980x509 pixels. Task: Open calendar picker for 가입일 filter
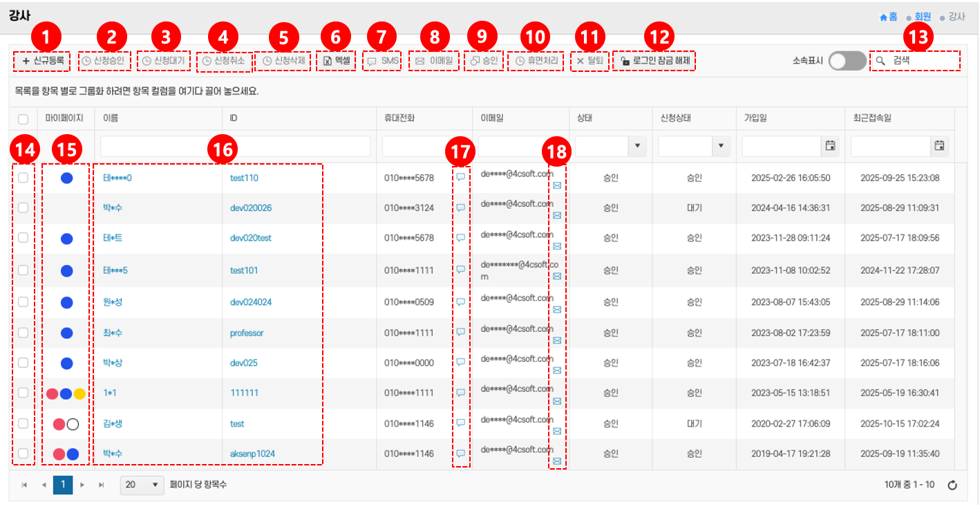[x=830, y=146]
